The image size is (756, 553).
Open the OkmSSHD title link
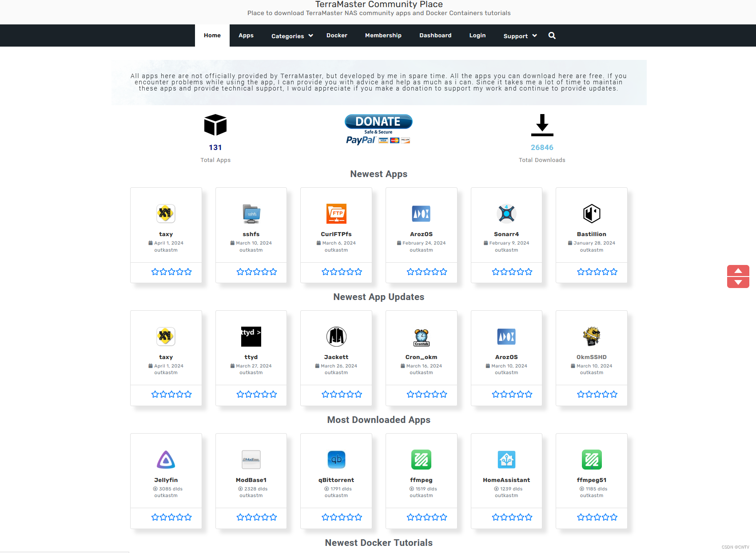click(592, 357)
